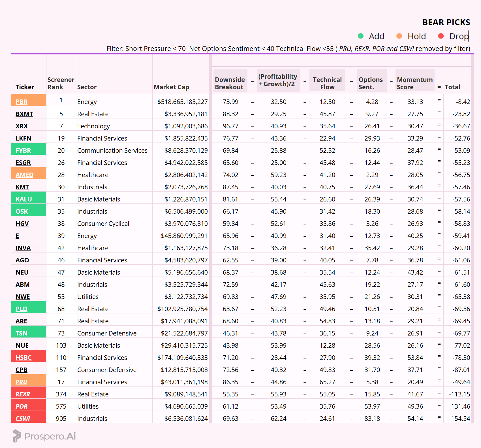Viewport: 481px width, 448px height.
Task: Click the orange Hold legend dot
Action: pyautogui.click(x=399, y=36)
